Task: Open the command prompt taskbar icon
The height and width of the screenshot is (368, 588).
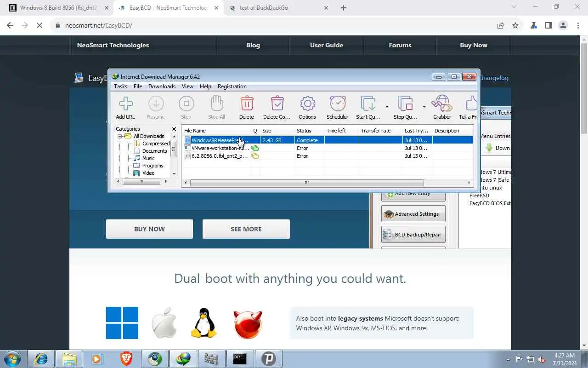Action: click(x=240, y=359)
